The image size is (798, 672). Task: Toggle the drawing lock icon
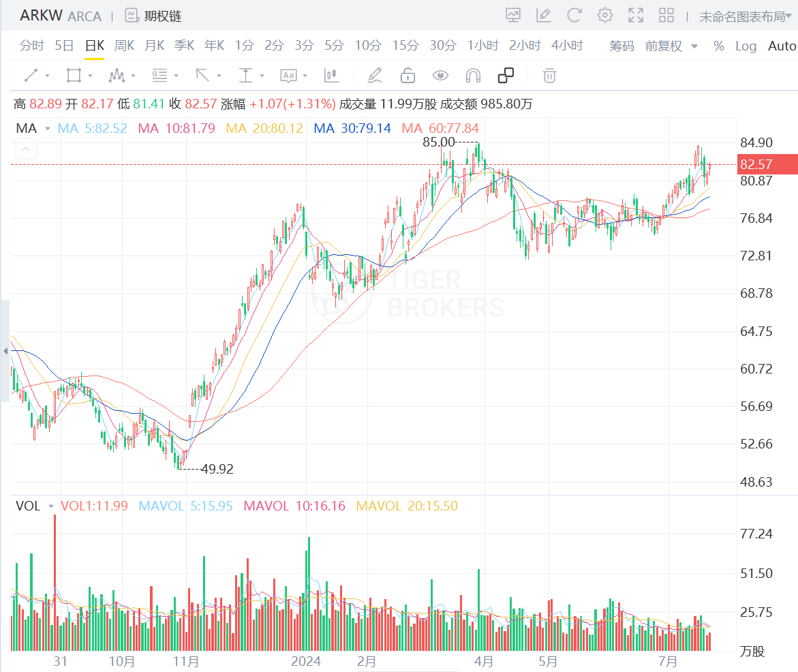408,76
